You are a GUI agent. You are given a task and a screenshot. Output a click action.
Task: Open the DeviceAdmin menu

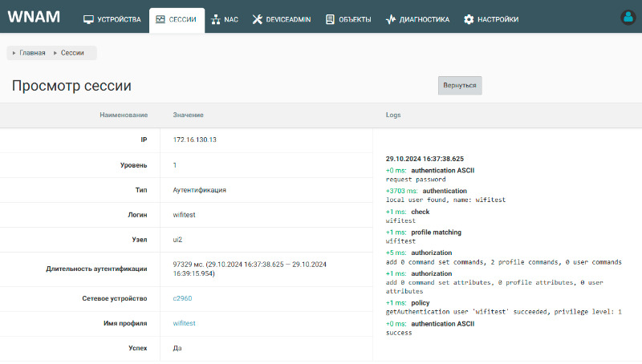click(x=288, y=19)
